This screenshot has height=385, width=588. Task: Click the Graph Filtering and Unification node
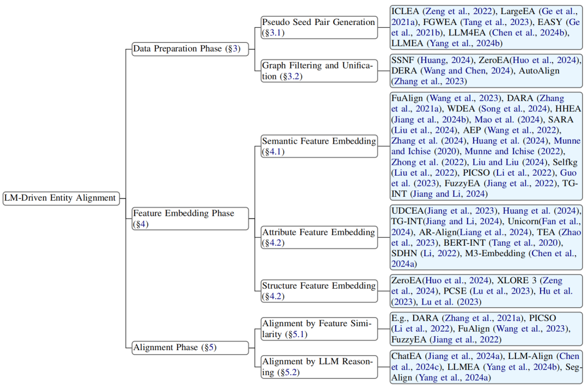point(319,71)
